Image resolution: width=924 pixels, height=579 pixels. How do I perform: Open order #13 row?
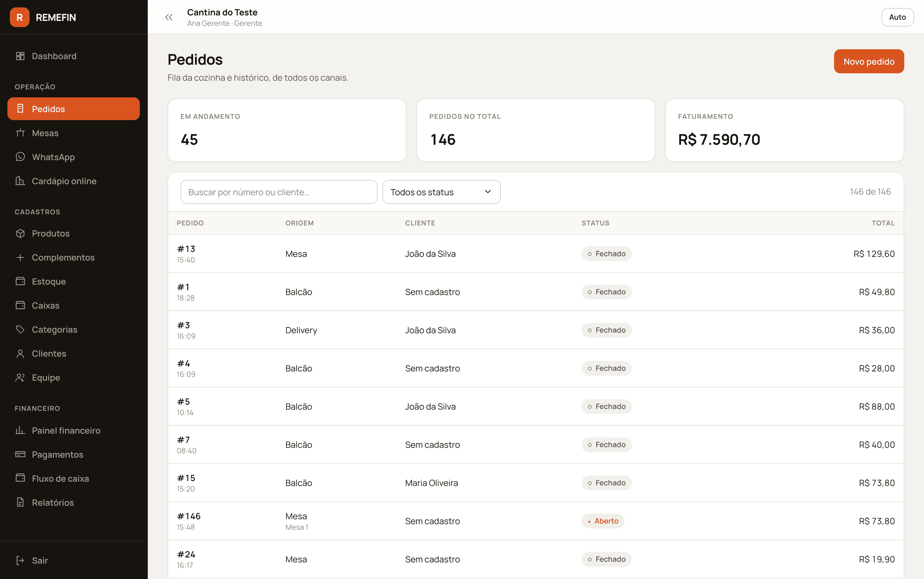tap(535, 253)
